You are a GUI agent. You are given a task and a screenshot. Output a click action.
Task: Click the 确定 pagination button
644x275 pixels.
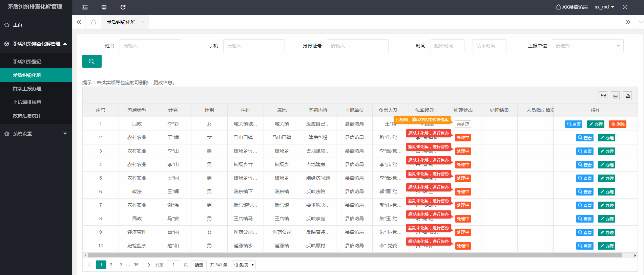coord(199,265)
